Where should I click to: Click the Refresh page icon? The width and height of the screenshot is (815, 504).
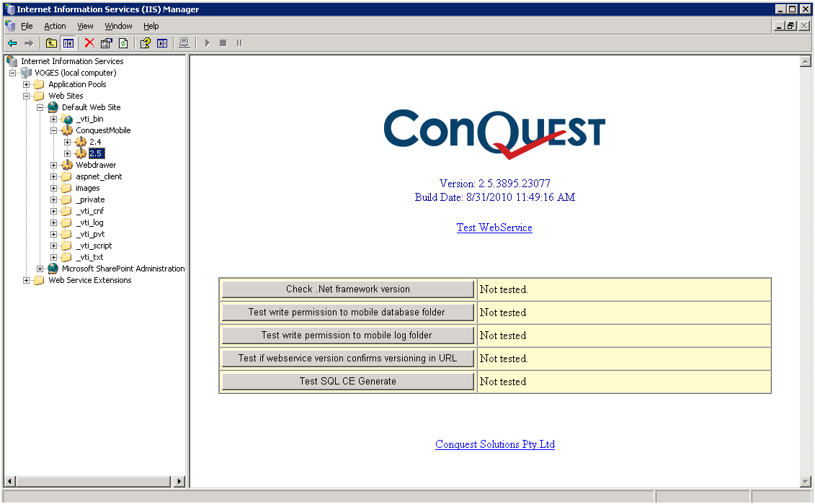(x=123, y=43)
